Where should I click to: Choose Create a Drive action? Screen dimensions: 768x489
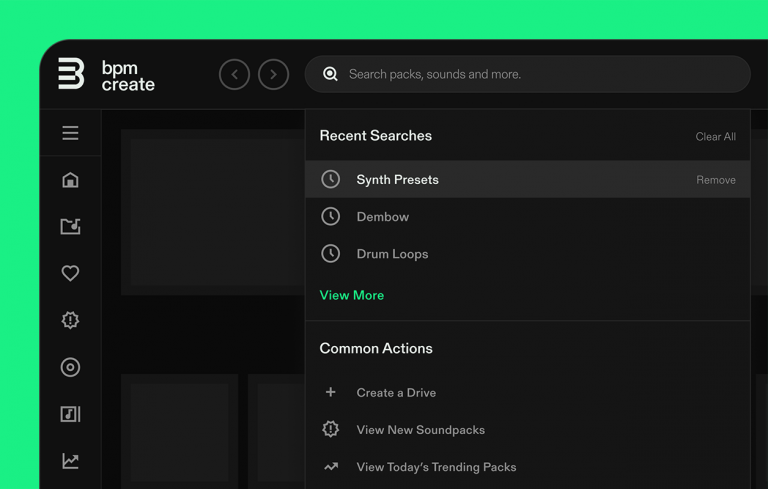396,393
